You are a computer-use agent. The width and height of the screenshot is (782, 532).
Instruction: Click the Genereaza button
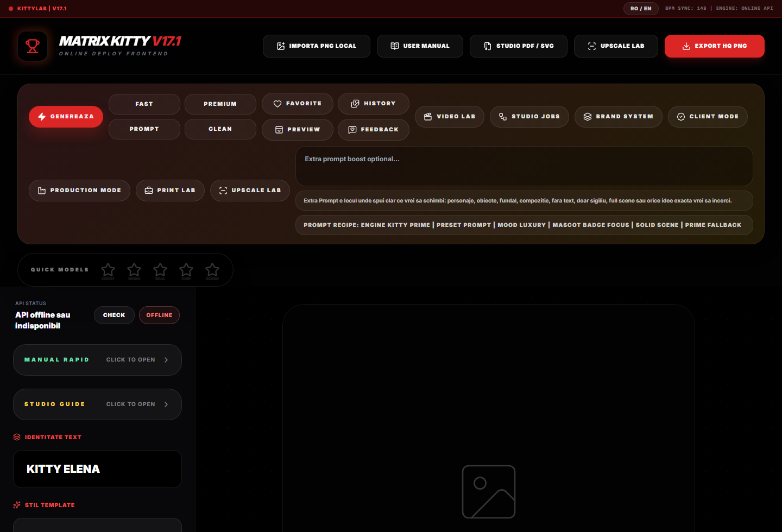pyautogui.click(x=66, y=117)
